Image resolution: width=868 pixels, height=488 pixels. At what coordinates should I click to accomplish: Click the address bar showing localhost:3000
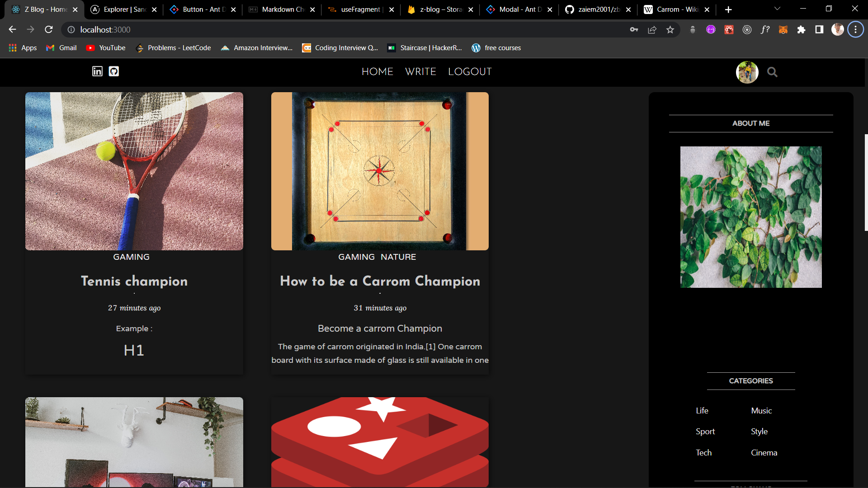tap(316, 30)
